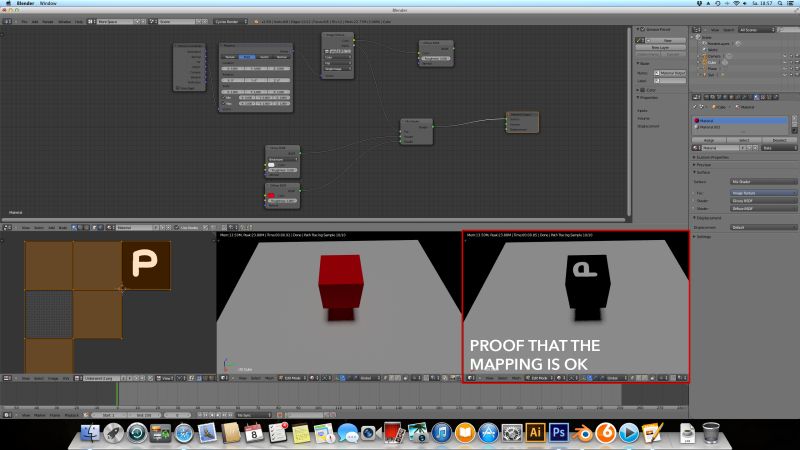
Task: Open the Texture properties tab icon
Action: [763, 97]
